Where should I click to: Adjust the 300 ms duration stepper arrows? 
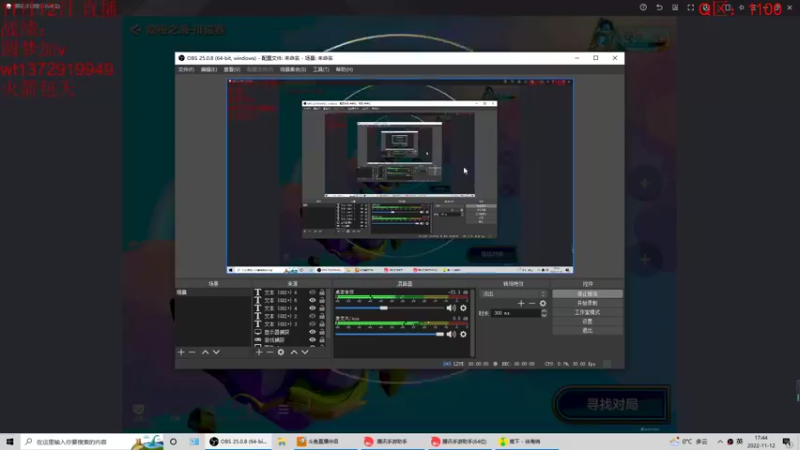pos(544,313)
